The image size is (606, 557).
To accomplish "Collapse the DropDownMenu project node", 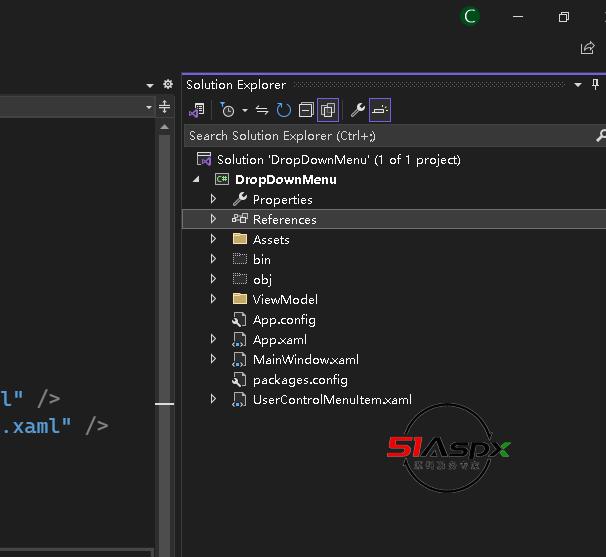I will pyautogui.click(x=197, y=179).
